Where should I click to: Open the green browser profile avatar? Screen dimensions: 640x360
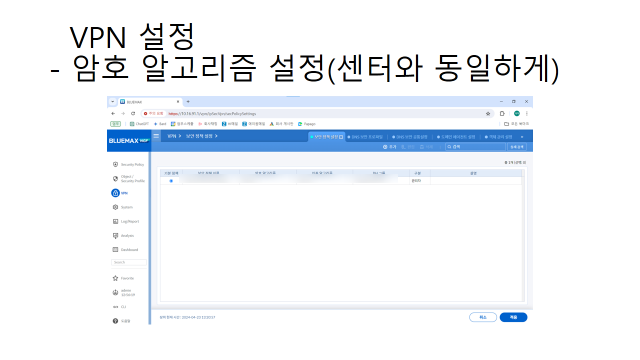click(517, 113)
